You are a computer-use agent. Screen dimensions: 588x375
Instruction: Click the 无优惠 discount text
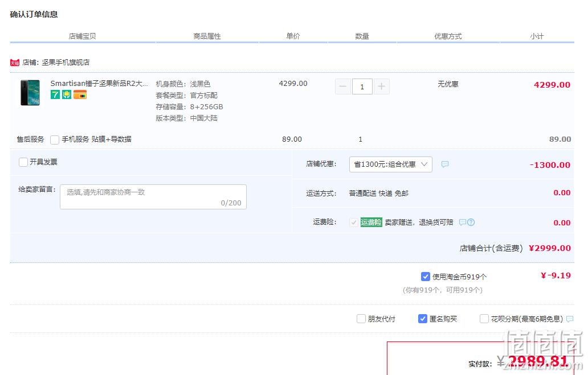point(448,84)
